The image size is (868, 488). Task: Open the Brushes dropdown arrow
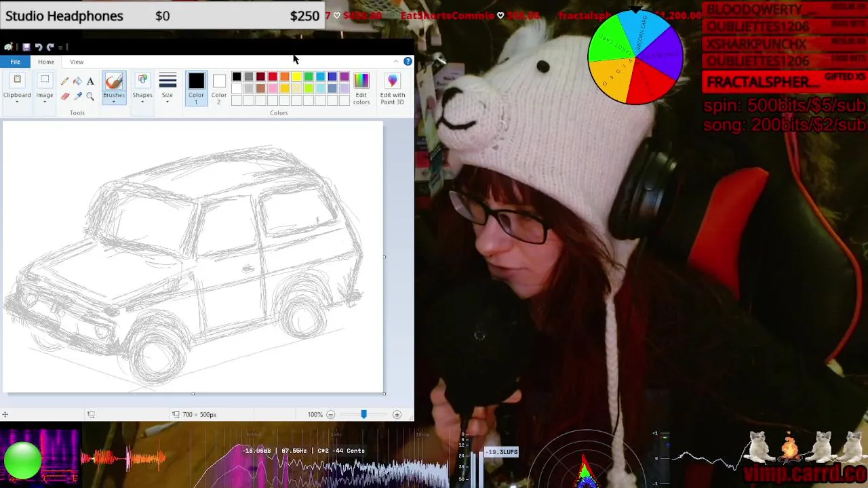tap(114, 102)
